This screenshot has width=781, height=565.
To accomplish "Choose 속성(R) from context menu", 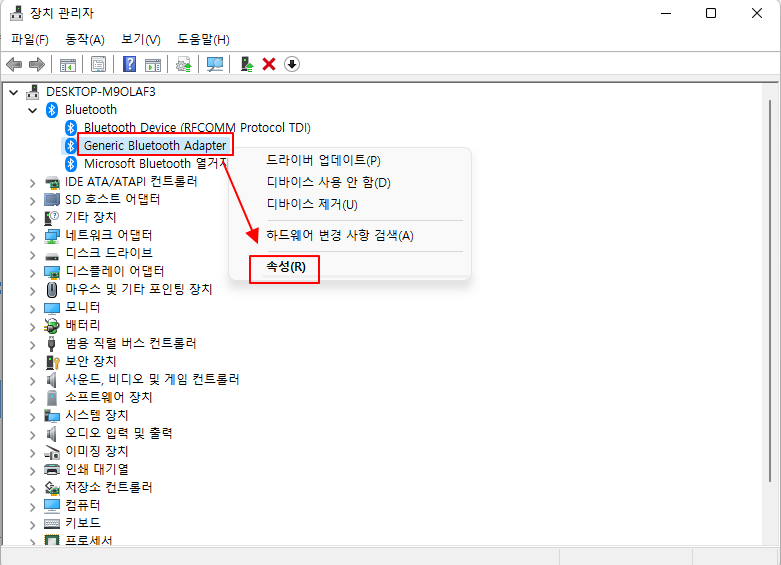I will tap(286, 267).
